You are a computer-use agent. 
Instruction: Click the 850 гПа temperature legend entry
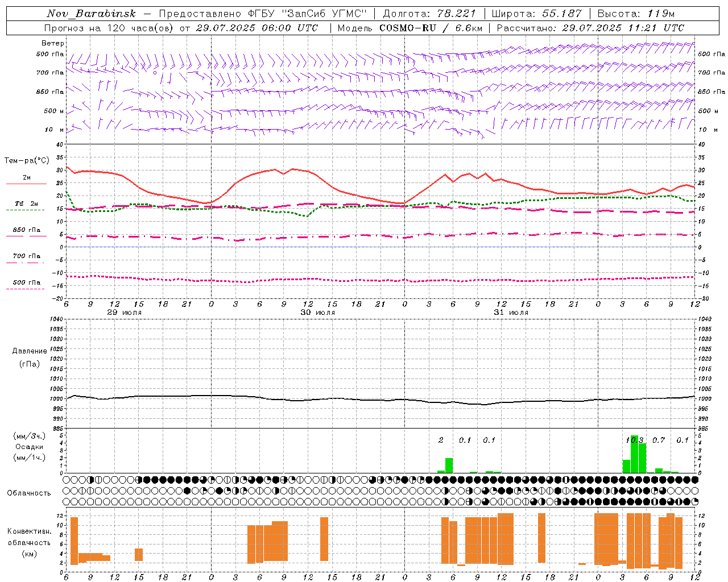[x=27, y=230]
